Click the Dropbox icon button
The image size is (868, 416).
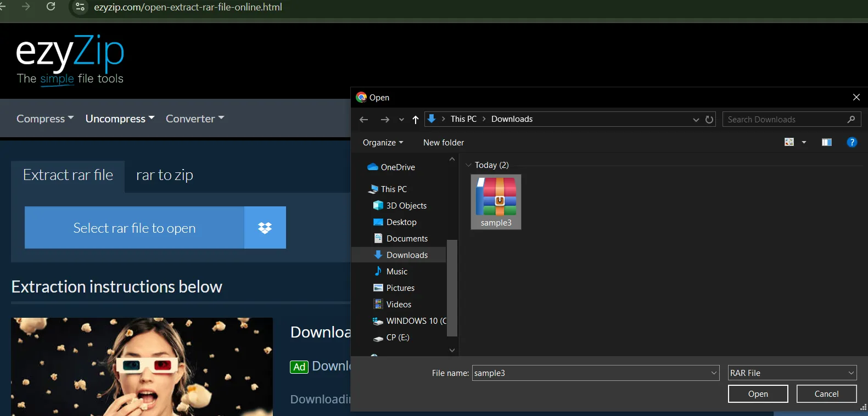[265, 228]
